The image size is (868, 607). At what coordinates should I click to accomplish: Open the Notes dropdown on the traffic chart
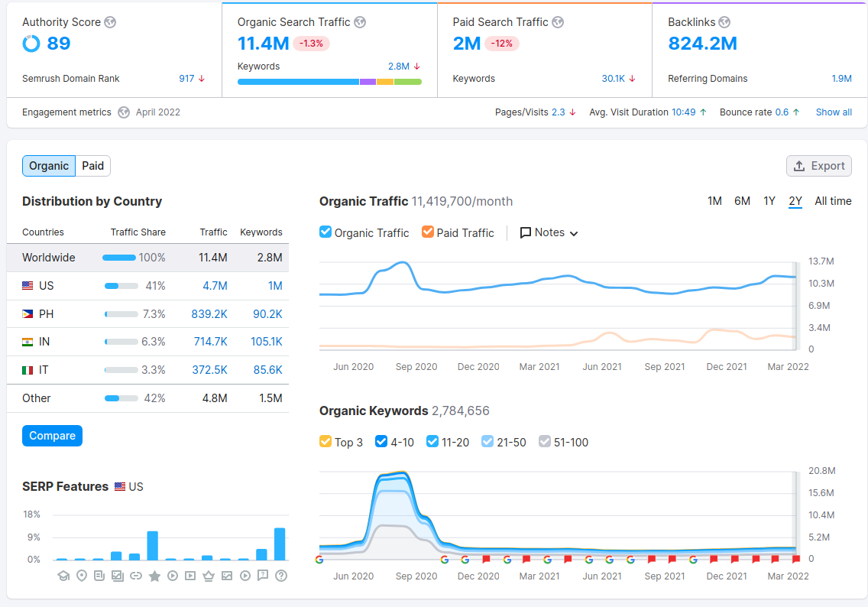[549, 232]
